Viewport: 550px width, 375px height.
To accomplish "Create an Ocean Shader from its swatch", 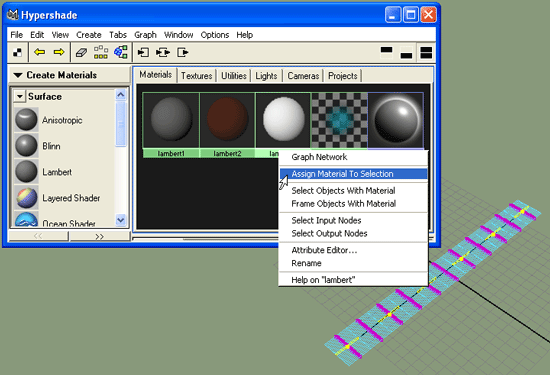I will point(26,219).
